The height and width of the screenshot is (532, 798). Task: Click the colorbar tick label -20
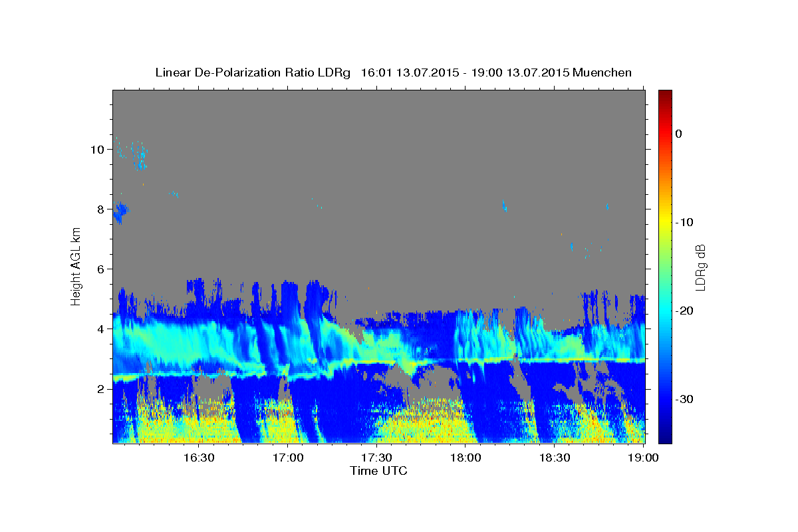click(x=685, y=311)
